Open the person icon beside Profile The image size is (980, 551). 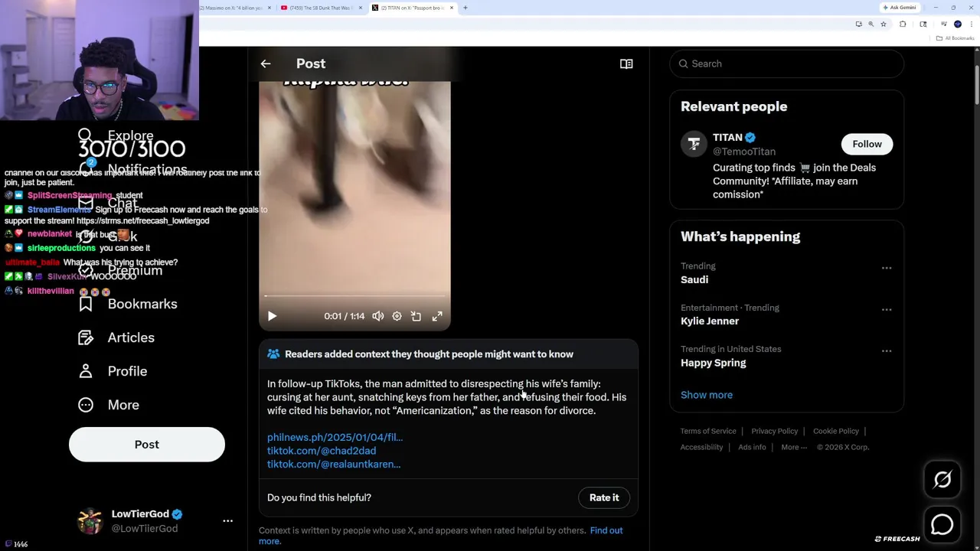coord(86,371)
